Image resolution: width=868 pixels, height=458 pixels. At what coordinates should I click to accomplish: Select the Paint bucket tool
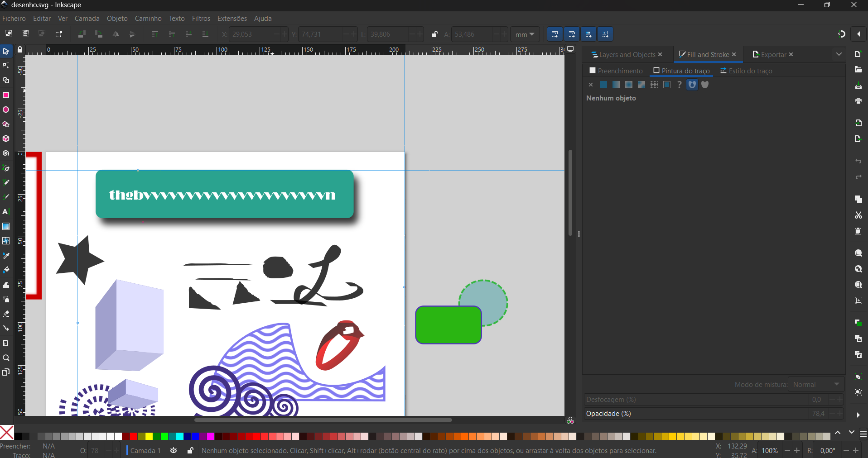tap(6, 270)
